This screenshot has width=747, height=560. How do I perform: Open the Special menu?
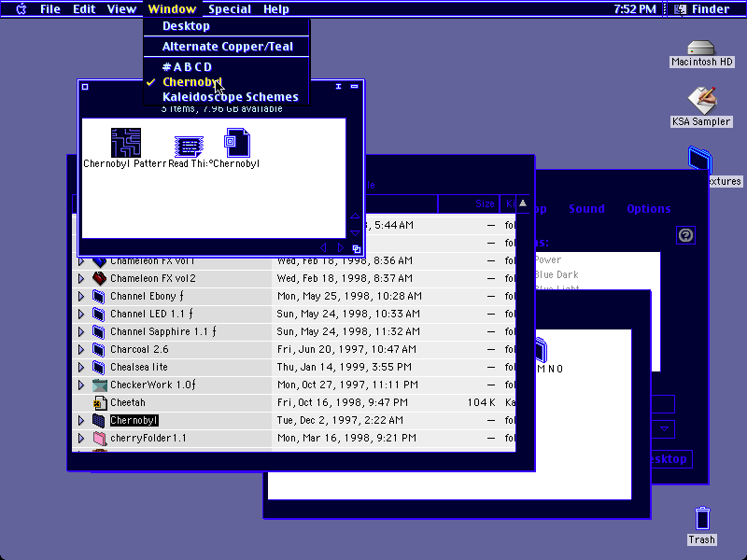coord(230,9)
